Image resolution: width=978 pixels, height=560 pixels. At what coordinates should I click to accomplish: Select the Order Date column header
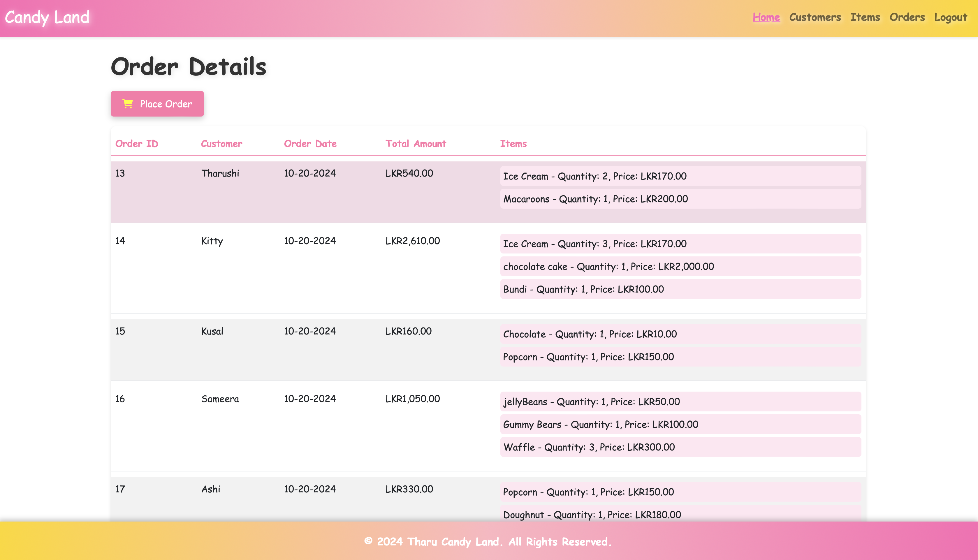310,143
